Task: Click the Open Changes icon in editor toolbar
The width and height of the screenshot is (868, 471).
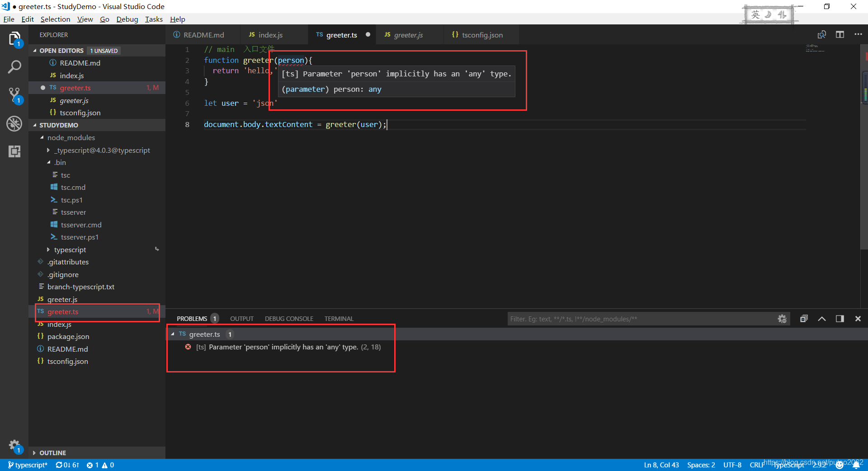Action: (822, 35)
